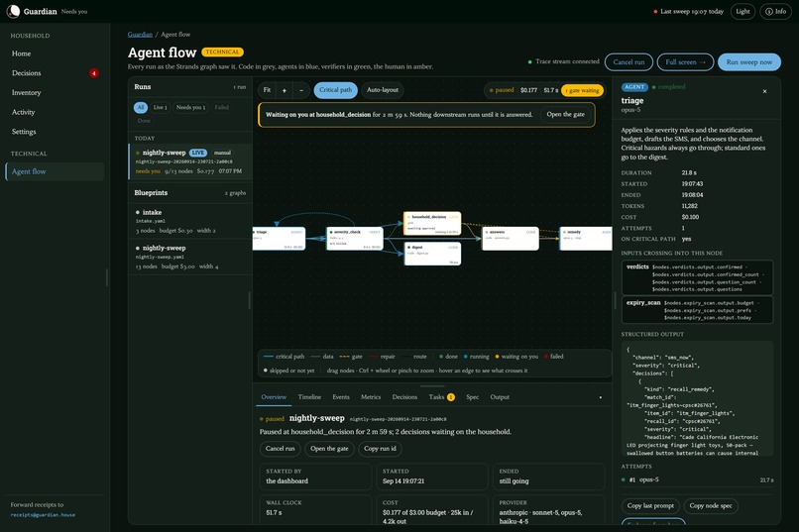799x532 pixels.
Task: Switch theme with the Light button
Action: pyautogui.click(x=742, y=11)
